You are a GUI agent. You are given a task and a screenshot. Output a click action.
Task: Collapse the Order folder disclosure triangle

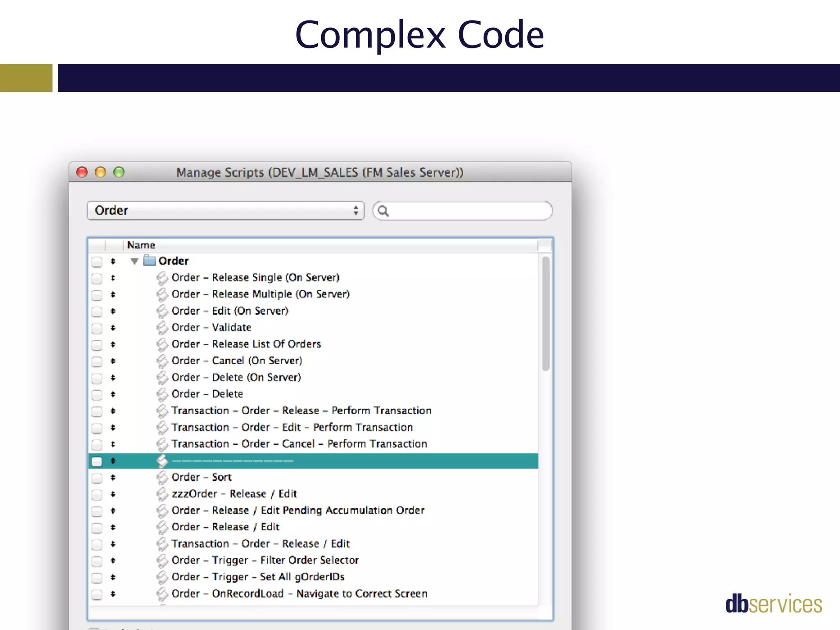pyautogui.click(x=134, y=261)
